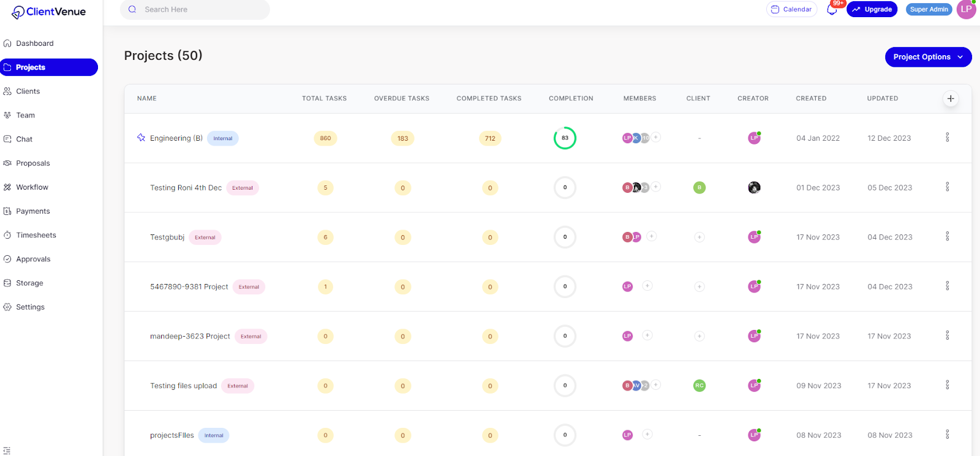This screenshot has height=456, width=980.
Task: Go to the Dashboard page
Action: click(x=34, y=43)
